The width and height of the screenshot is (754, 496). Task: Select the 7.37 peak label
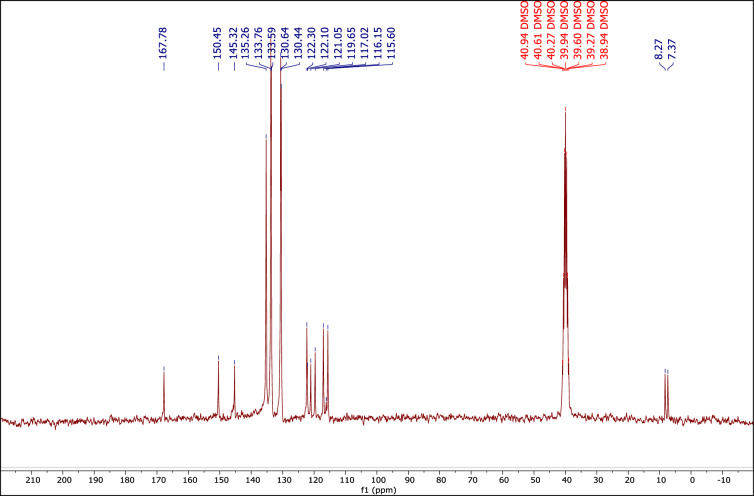[672, 49]
